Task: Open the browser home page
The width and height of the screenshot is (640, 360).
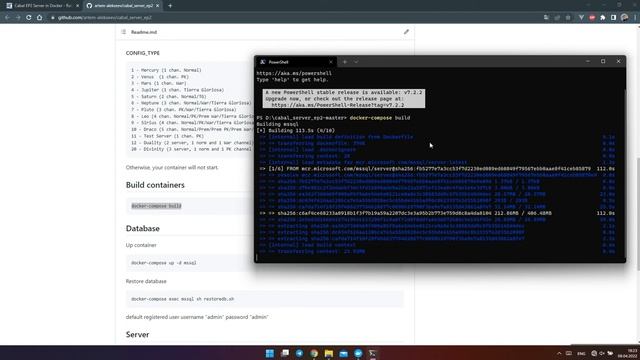Action: tap(40, 18)
